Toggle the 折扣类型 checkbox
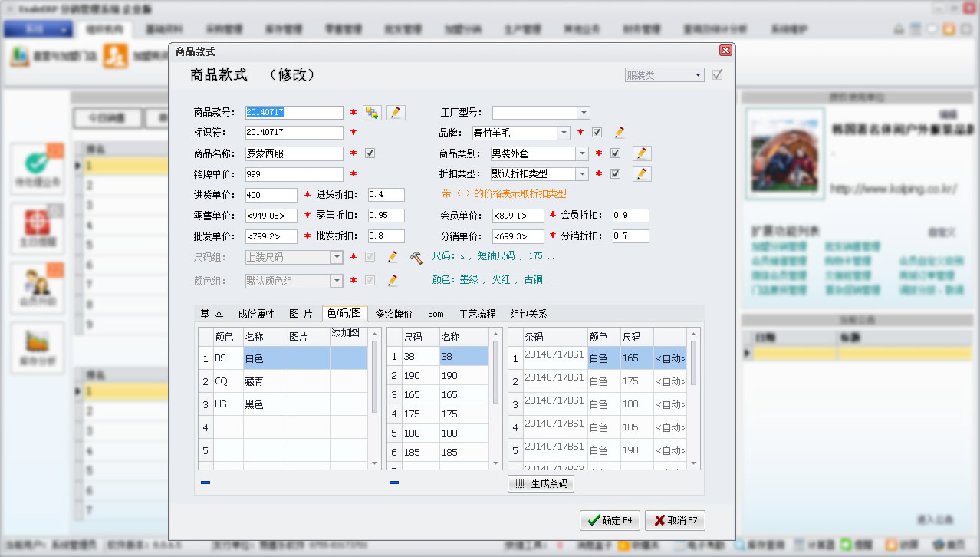 tap(615, 174)
